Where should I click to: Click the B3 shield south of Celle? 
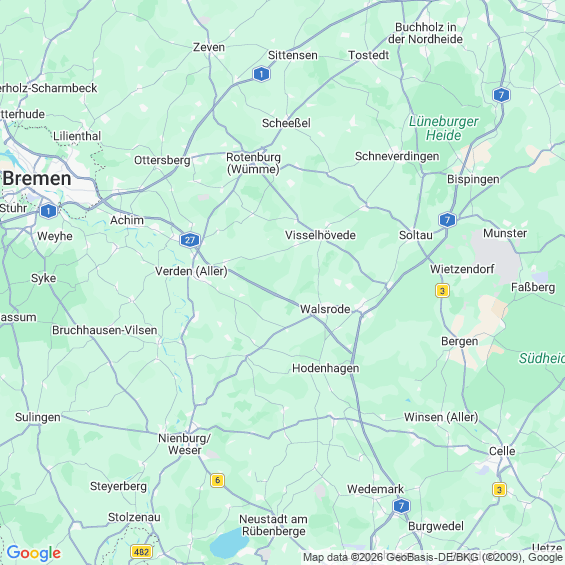point(499,489)
